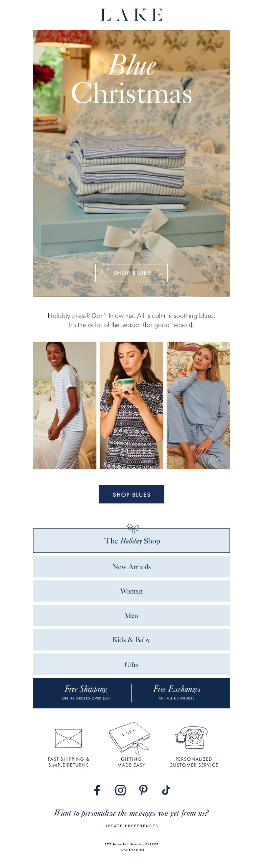This screenshot has height=868, width=263.
Task: Open the Instagram icon link
Action: point(120,790)
